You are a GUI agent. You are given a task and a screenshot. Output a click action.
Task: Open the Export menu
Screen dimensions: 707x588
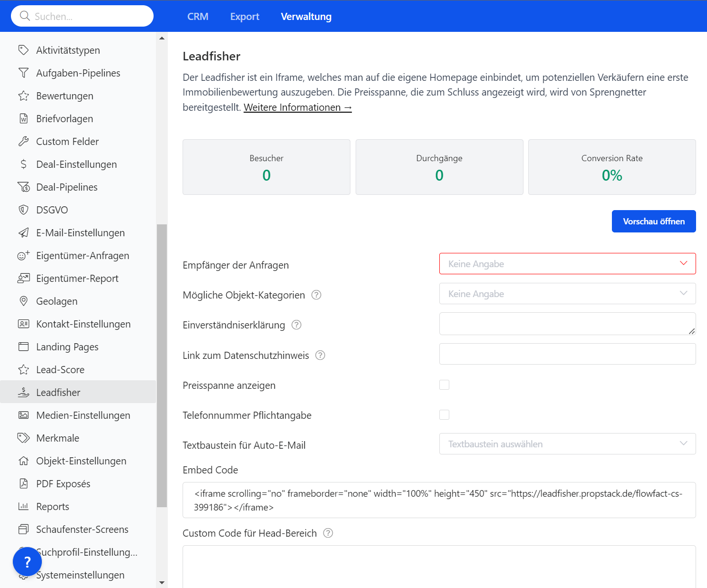[244, 17]
